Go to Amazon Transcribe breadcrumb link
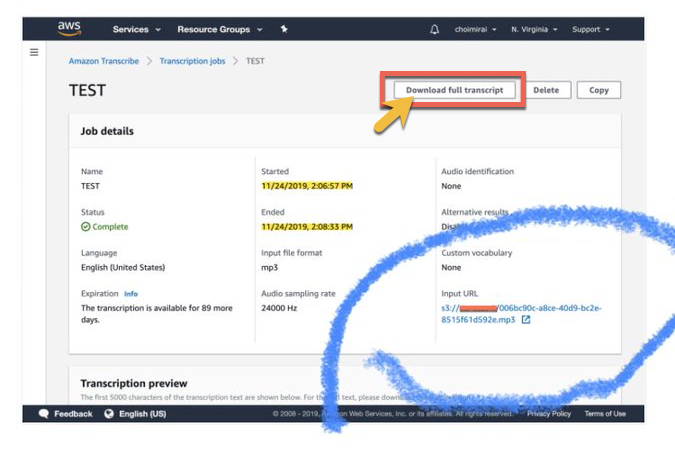 pos(104,61)
